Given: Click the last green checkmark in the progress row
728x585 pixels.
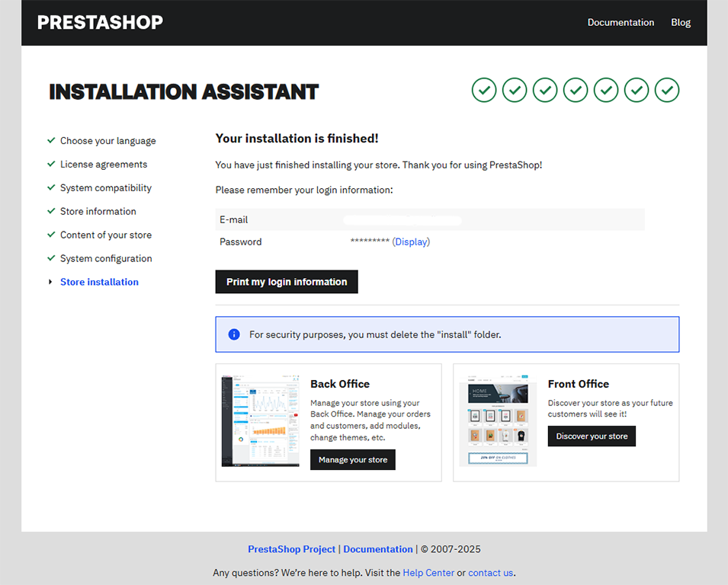Looking at the screenshot, I should (667, 90).
